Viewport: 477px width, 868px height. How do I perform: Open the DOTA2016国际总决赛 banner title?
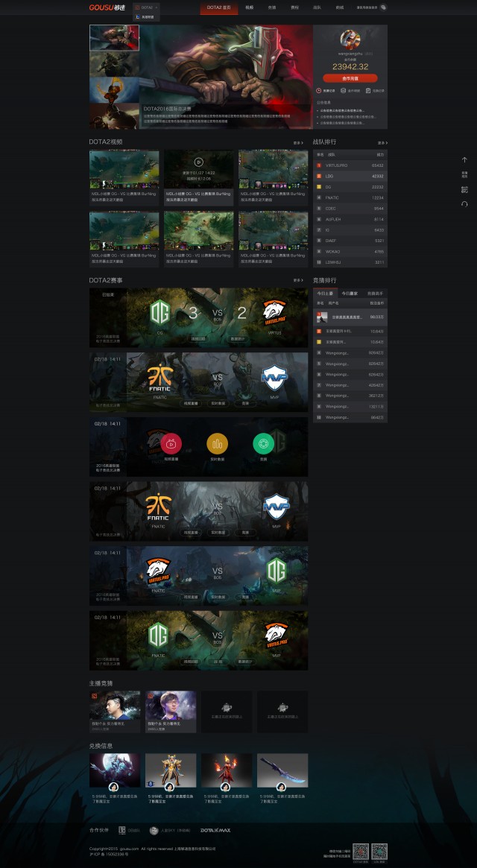(x=166, y=109)
